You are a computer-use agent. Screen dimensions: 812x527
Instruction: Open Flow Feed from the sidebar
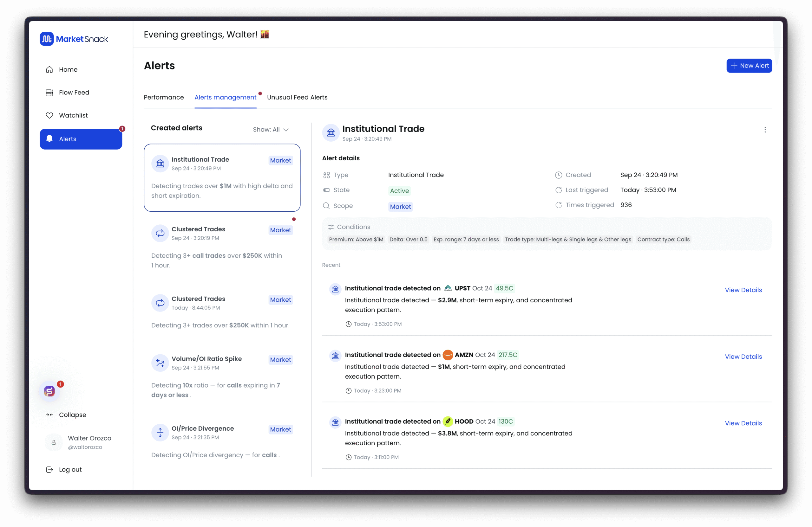point(74,93)
